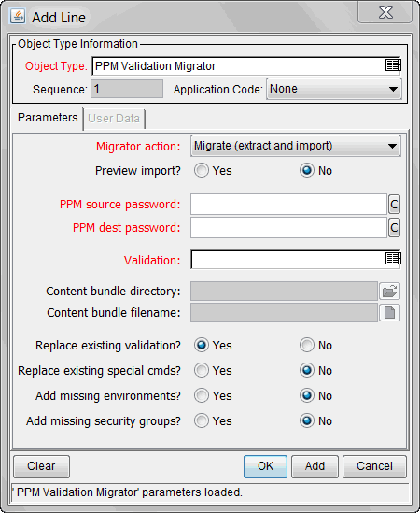Click the C button beside PPM dest password
This screenshot has height=513, width=420.
coord(394,228)
